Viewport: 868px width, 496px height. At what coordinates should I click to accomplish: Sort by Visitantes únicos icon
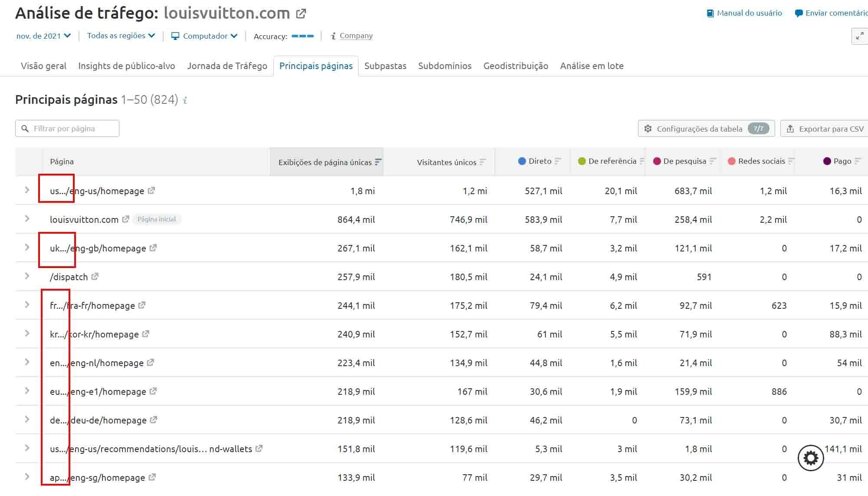click(x=483, y=162)
